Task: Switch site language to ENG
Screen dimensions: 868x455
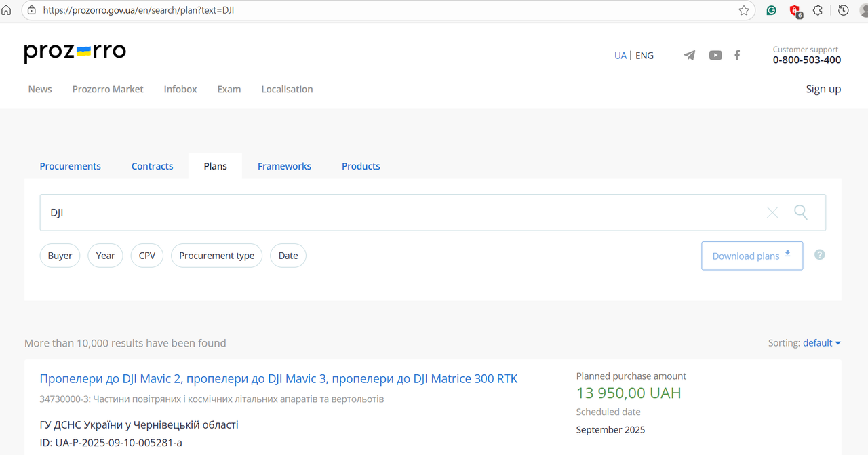Action: 644,56
